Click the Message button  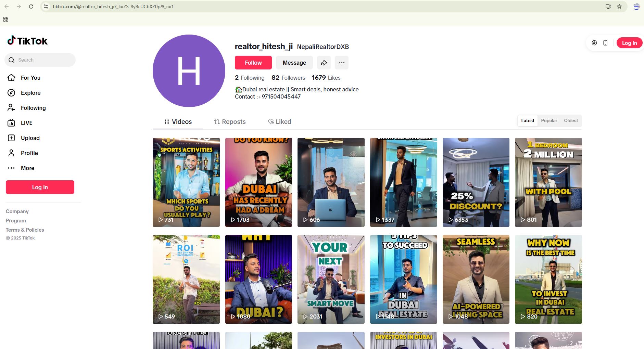click(x=294, y=63)
